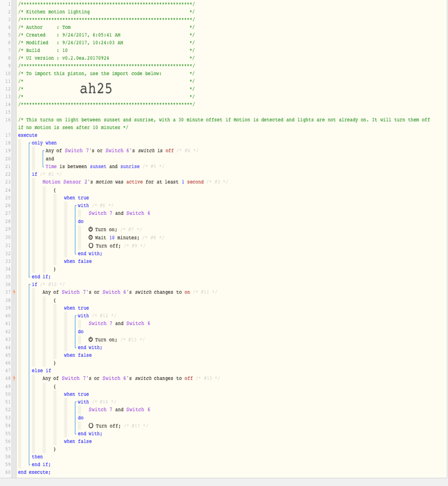This screenshot has width=448, height=486.
Task: Click the sunset value in condition #5
Action: (98, 167)
